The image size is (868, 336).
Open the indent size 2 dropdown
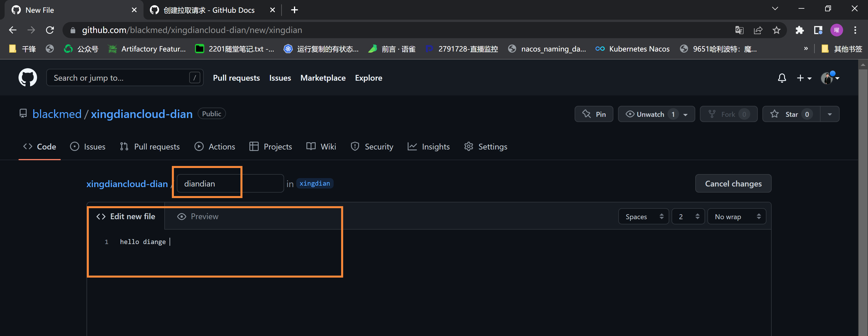[688, 217]
